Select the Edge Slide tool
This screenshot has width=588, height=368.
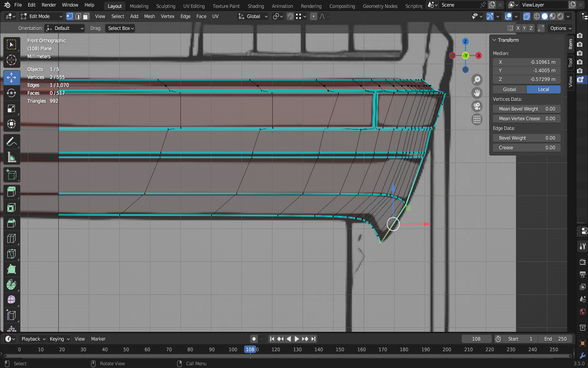11,315
